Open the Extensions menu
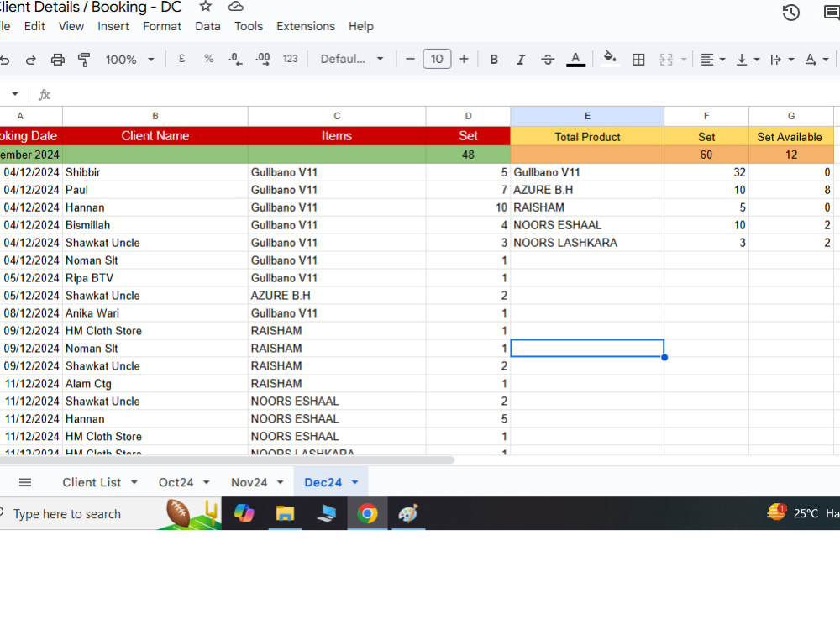Viewport: 840px width, 630px height. [306, 26]
